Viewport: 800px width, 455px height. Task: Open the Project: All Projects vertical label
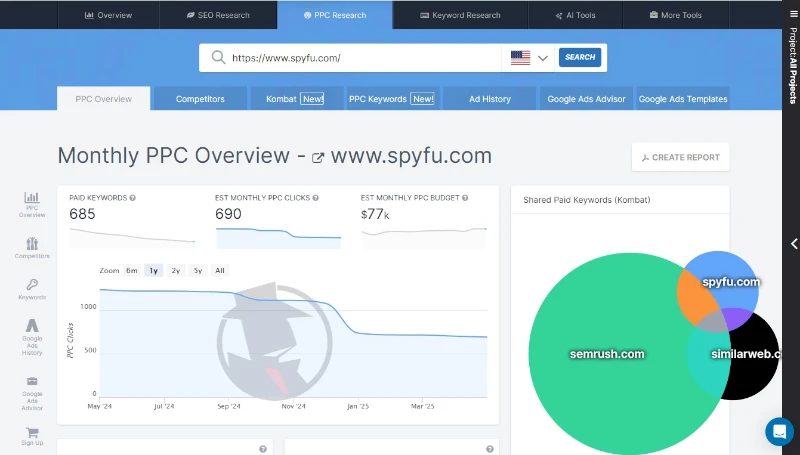[793, 65]
